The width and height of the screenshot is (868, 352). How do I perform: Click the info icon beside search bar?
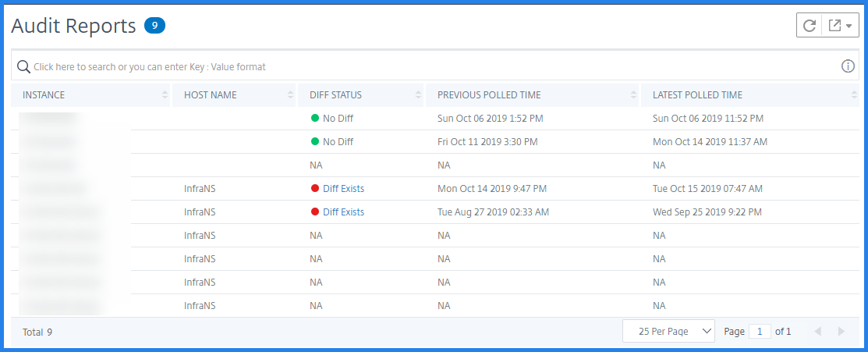coord(848,66)
